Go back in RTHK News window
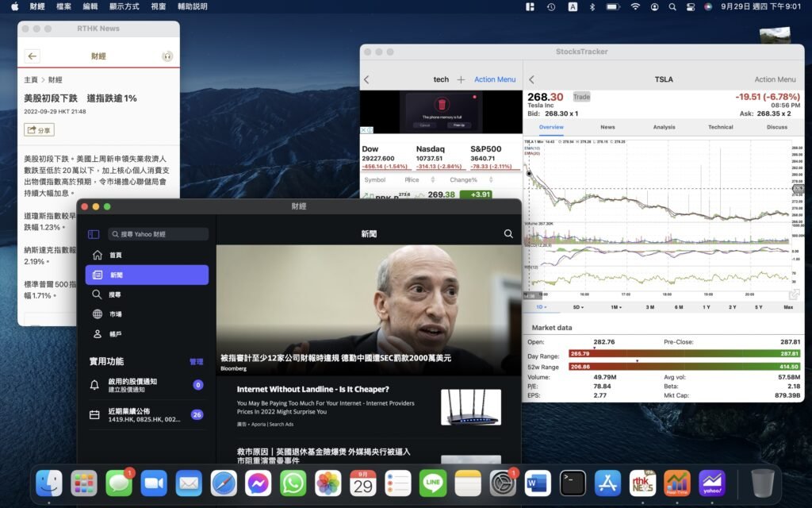This screenshot has width=812, height=508. tap(32, 56)
